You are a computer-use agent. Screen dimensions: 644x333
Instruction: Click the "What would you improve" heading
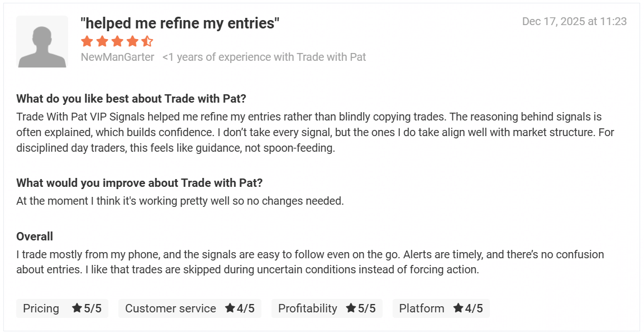coord(139,183)
